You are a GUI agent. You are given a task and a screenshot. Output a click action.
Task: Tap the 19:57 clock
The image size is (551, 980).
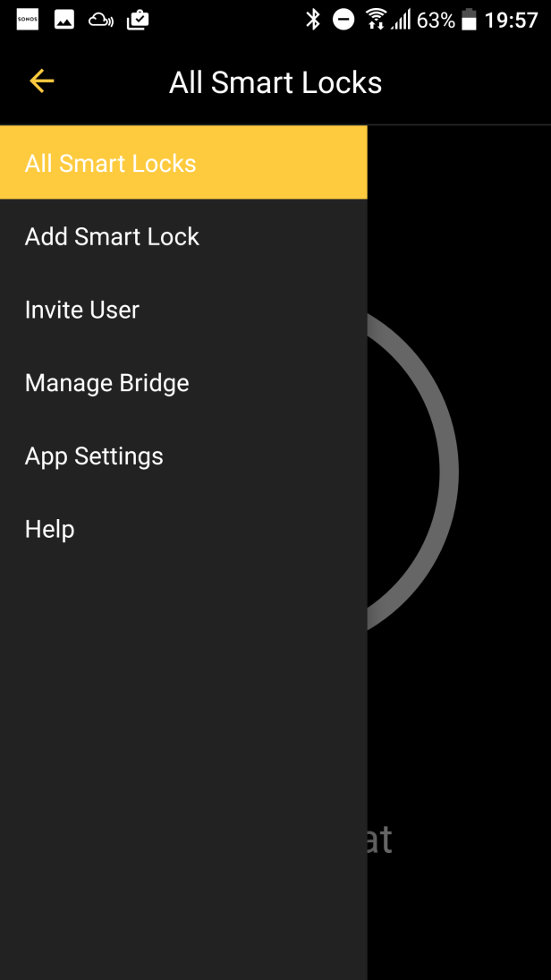pyautogui.click(x=512, y=20)
